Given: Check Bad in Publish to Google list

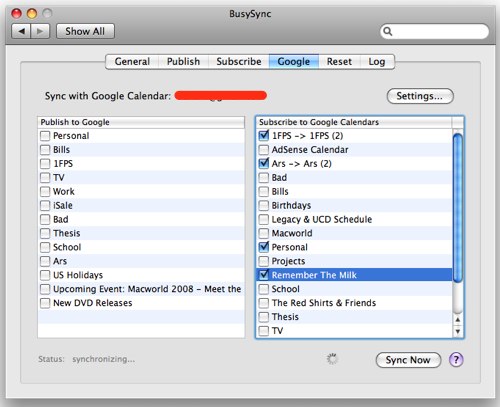Looking at the screenshot, I should [x=45, y=219].
